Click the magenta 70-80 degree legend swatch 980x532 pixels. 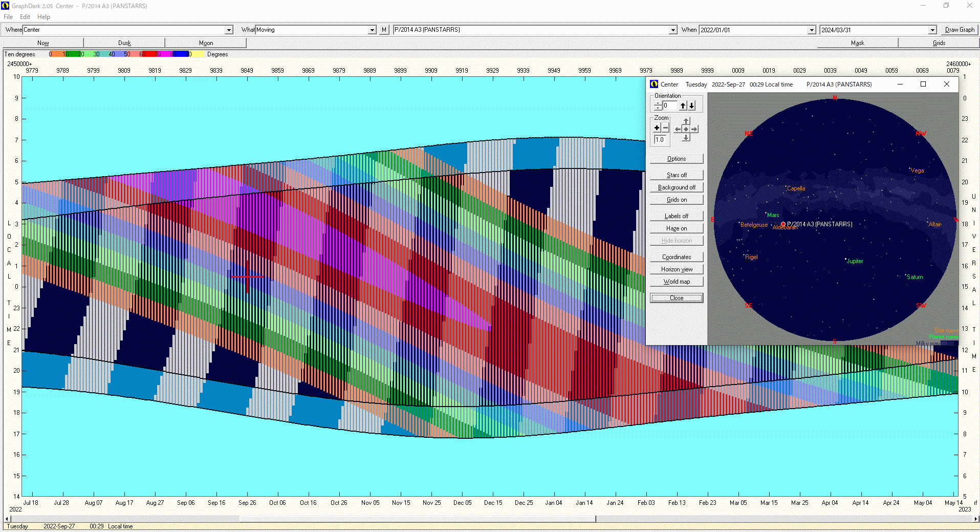(165, 54)
